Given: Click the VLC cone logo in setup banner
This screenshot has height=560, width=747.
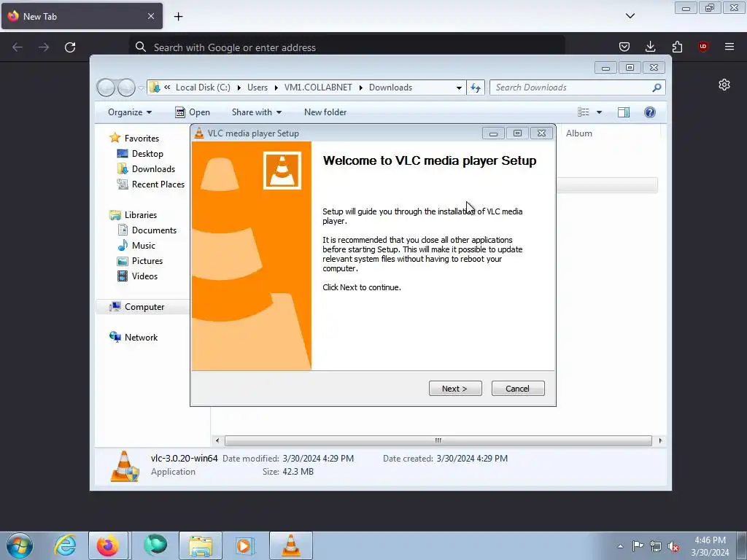Looking at the screenshot, I should [x=282, y=171].
